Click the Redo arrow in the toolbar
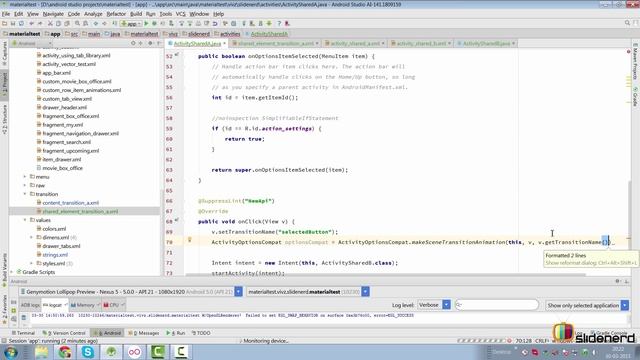The height and width of the screenshot is (360, 640). point(40,24)
